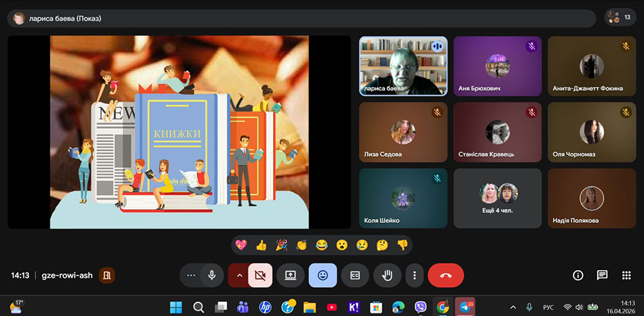Send the thumbs up reaction
This screenshot has height=316, width=644.
click(x=261, y=245)
